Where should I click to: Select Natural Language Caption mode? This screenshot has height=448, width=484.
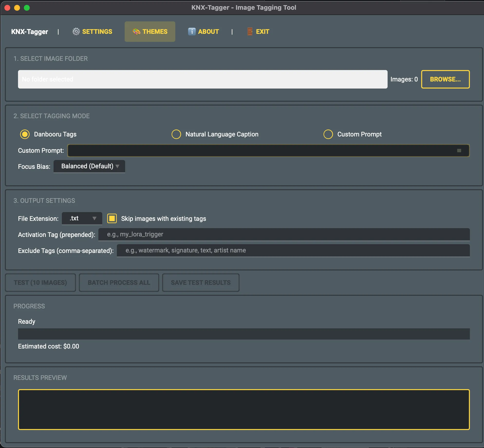(x=176, y=134)
